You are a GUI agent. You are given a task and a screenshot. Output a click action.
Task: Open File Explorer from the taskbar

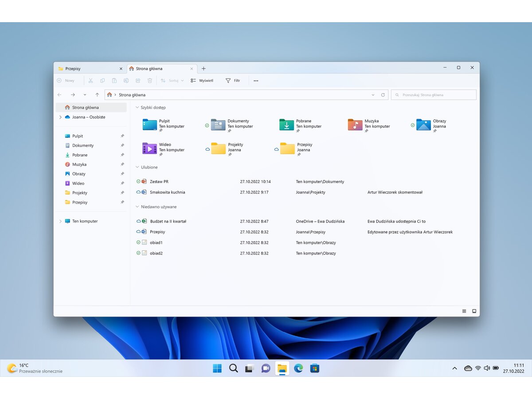tap(282, 368)
